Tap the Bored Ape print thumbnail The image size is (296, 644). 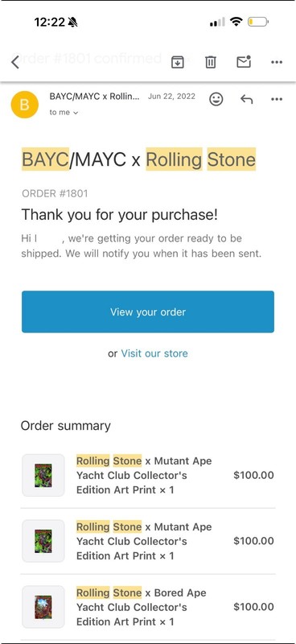pos(43,607)
